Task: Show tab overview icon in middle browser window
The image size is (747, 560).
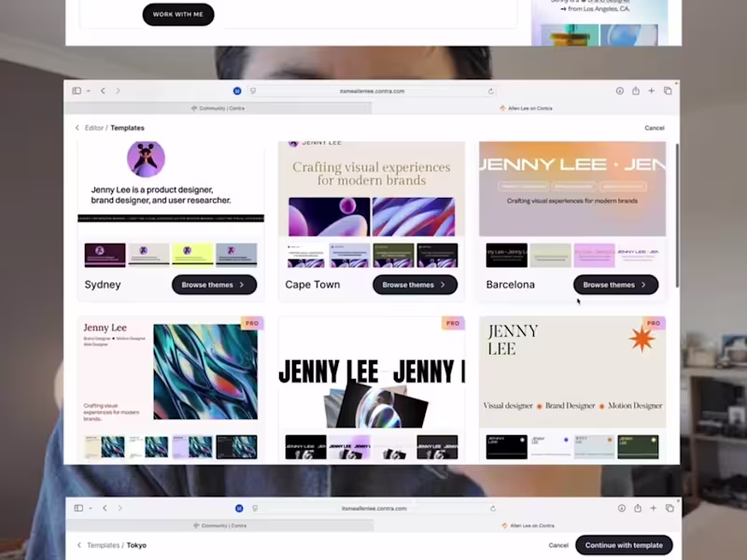Action: 668,91
